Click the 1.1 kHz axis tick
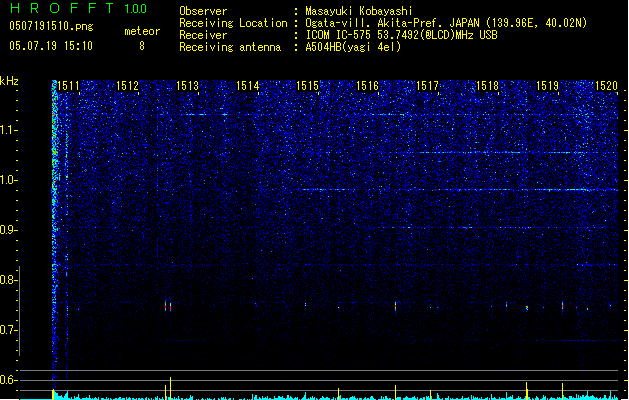 pos(8,130)
